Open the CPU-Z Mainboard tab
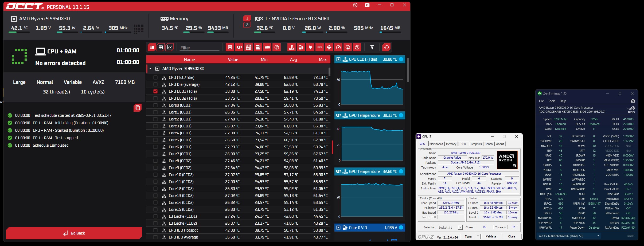The image size is (644, 246). coord(436,144)
